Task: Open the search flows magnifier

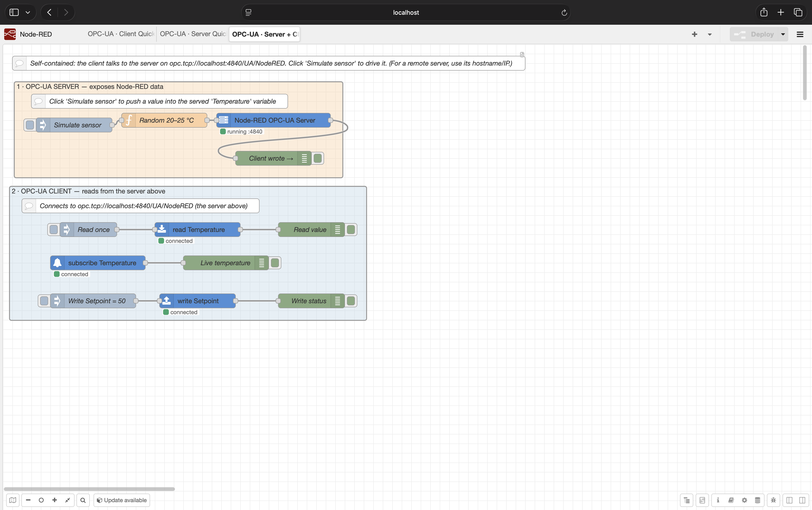Action: [83, 500]
